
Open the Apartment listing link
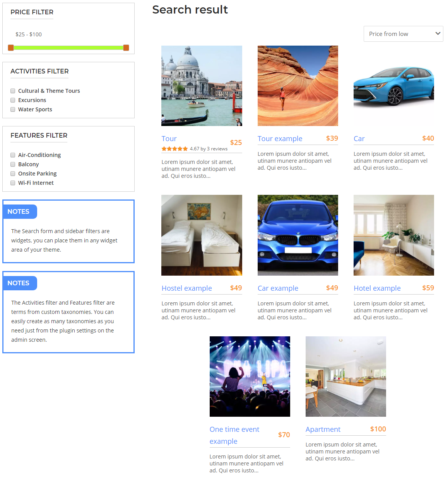[323, 429]
